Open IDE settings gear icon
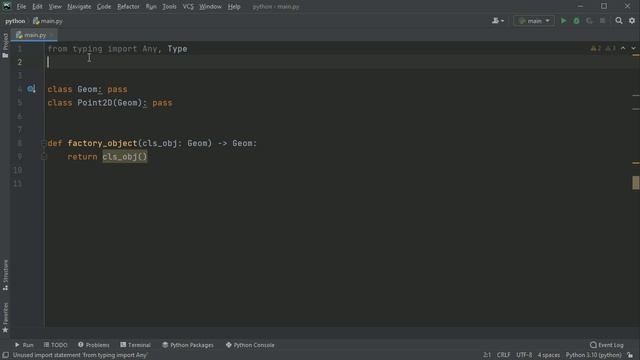This screenshot has width=640, height=360. (x=632, y=21)
